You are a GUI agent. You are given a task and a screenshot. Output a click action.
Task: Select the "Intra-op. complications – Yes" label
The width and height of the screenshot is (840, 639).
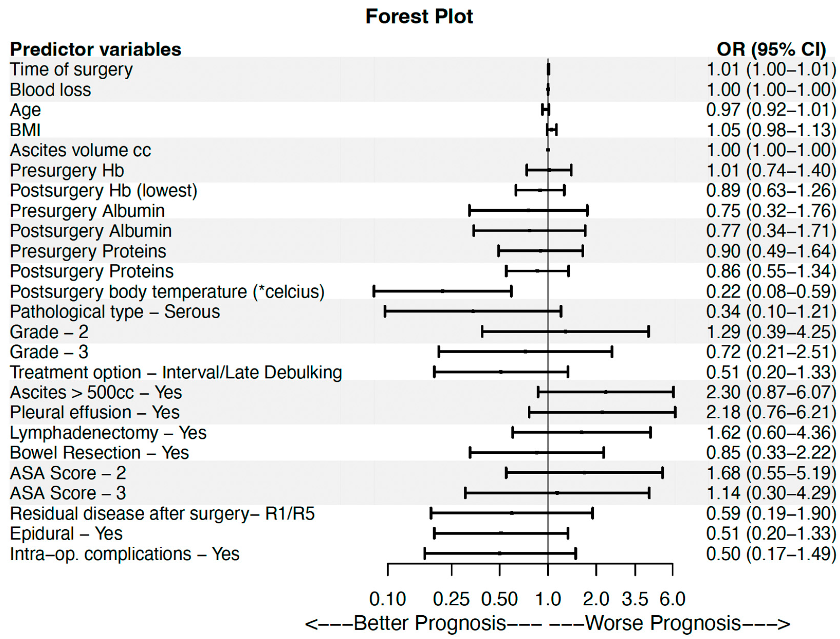click(125, 554)
